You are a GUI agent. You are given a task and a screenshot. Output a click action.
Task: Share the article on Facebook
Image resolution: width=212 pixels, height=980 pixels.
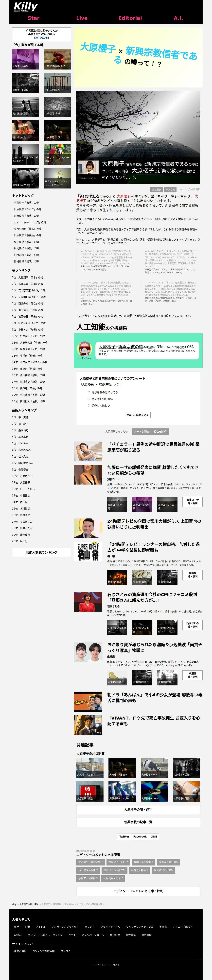140,837
